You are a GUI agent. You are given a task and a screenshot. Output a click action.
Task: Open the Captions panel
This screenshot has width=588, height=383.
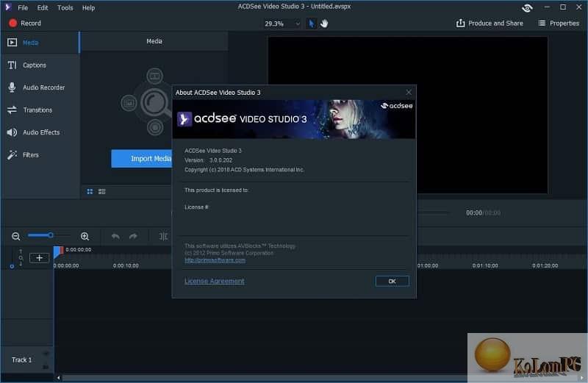(40, 65)
